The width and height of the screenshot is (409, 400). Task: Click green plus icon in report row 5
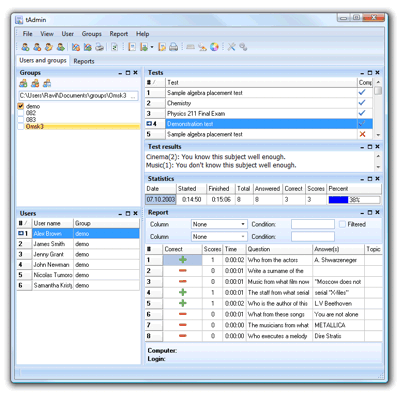[183, 303]
